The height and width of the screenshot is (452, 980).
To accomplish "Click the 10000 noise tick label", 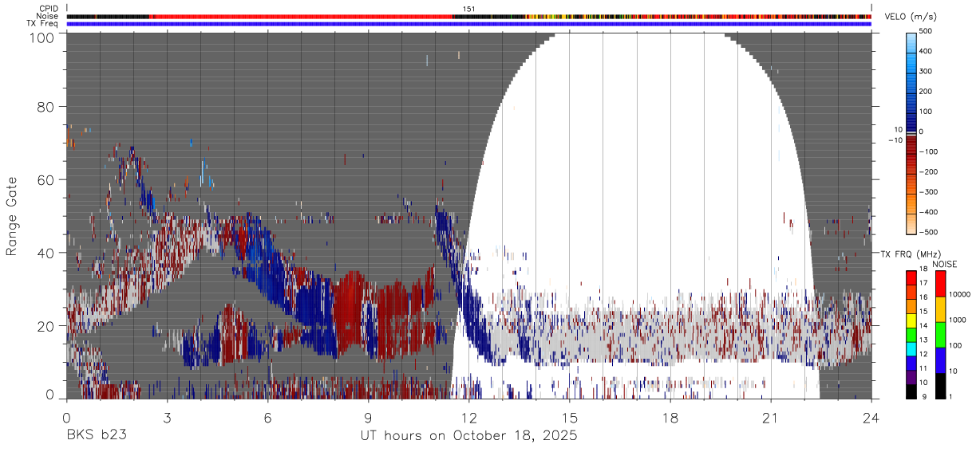I will [x=959, y=294].
